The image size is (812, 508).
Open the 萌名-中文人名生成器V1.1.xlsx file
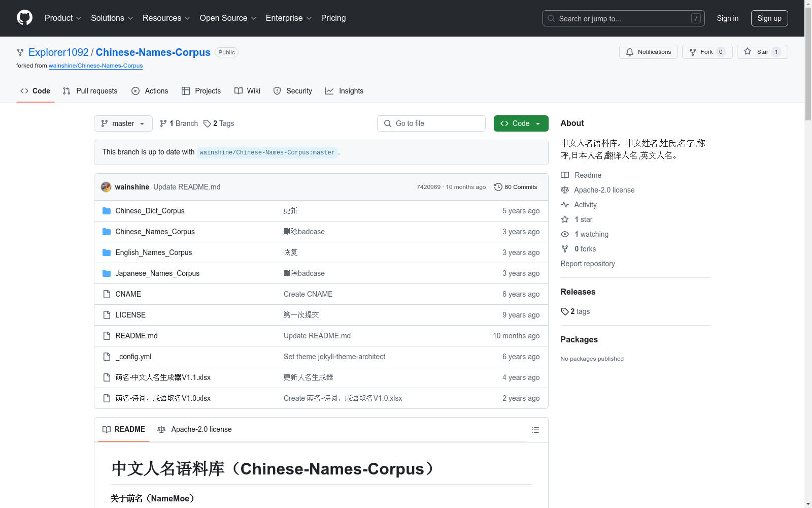tap(163, 377)
